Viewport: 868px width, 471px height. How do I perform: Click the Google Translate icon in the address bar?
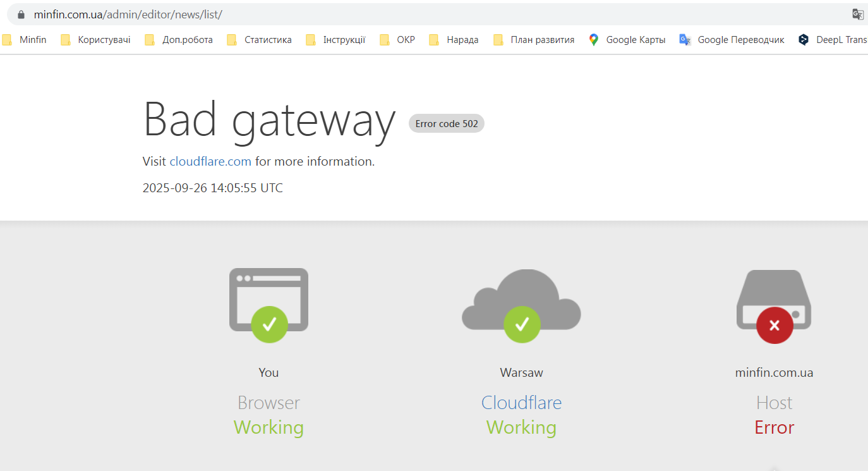click(857, 15)
